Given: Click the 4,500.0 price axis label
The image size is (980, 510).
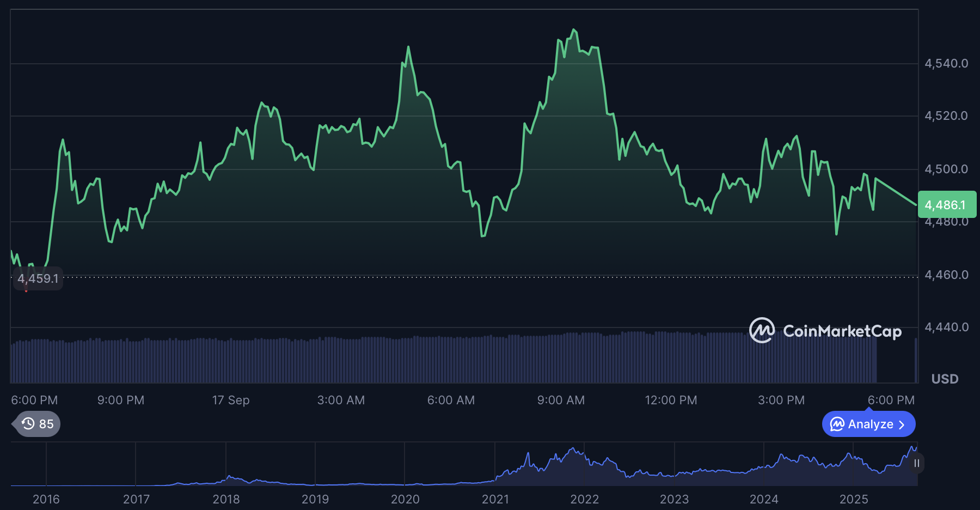Looking at the screenshot, I should [x=946, y=169].
